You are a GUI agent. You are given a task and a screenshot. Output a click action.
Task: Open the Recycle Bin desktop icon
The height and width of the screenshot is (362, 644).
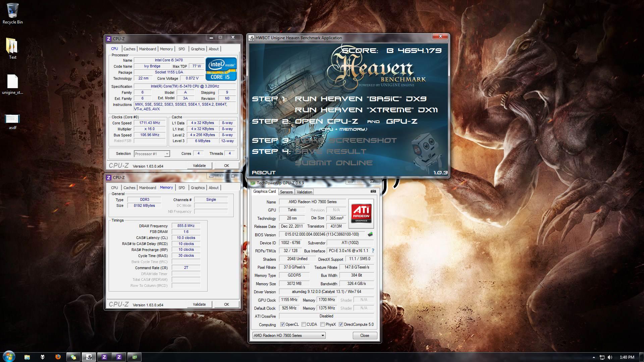coord(12,13)
